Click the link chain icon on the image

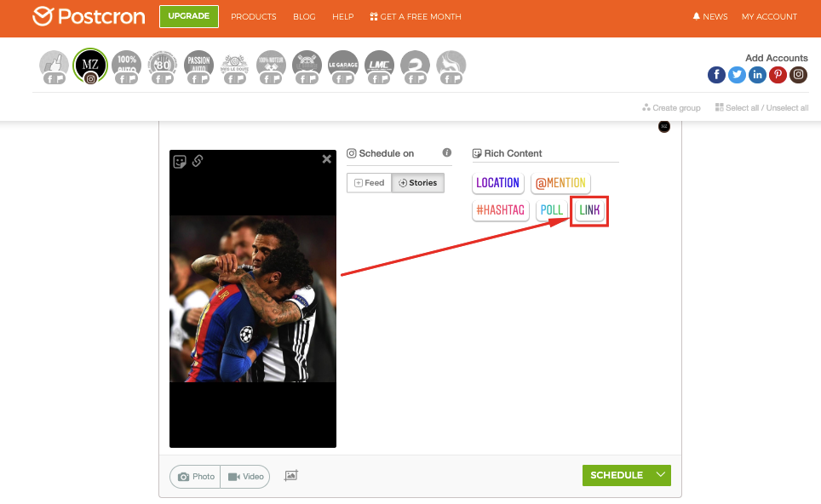tap(197, 161)
